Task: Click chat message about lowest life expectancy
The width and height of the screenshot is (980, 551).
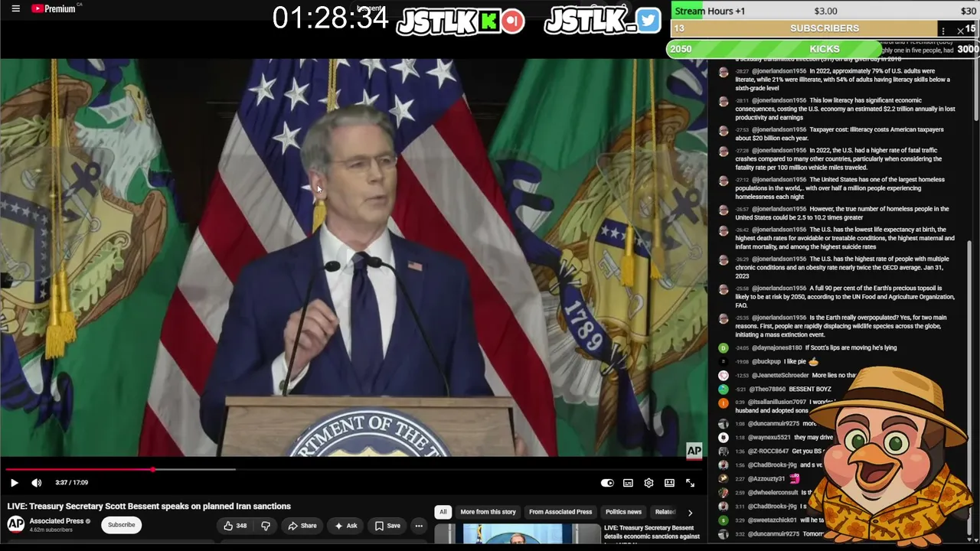Action: [838, 238]
